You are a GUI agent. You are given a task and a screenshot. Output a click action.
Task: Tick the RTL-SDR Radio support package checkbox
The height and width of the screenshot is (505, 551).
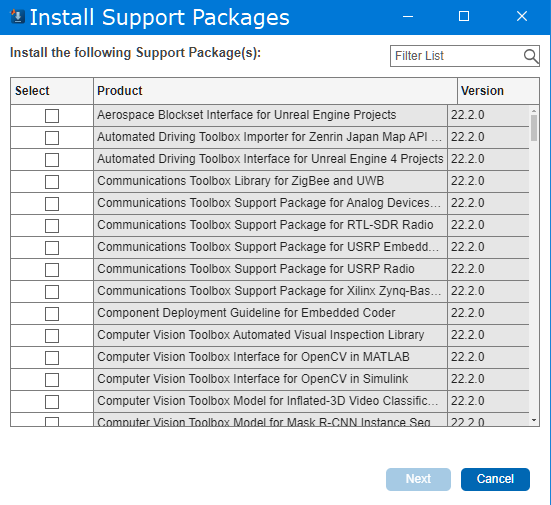tap(52, 226)
